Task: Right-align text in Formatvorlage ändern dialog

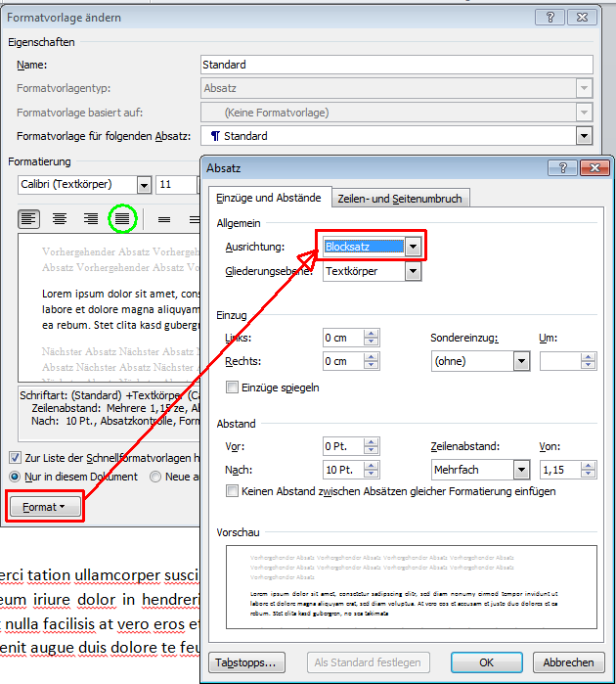Action: [91, 219]
